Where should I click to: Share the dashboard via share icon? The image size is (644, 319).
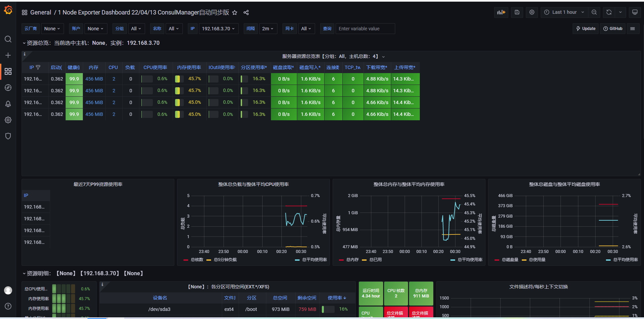(x=246, y=12)
